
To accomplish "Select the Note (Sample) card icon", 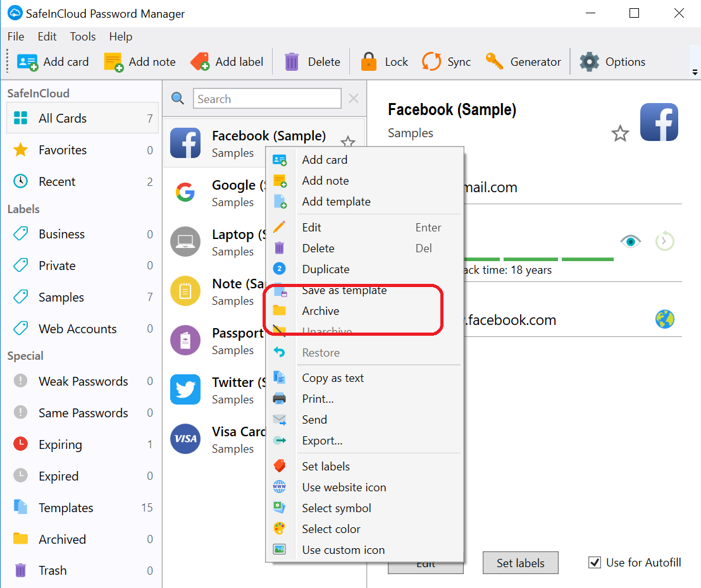I will pyautogui.click(x=185, y=291).
